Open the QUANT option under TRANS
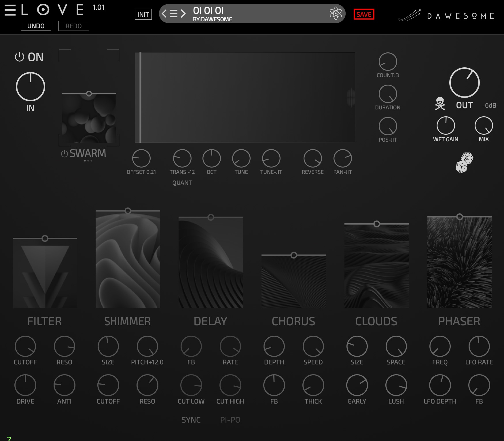Image resolution: width=504 pixels, height=441 pixels. click(x=182, y=183)
